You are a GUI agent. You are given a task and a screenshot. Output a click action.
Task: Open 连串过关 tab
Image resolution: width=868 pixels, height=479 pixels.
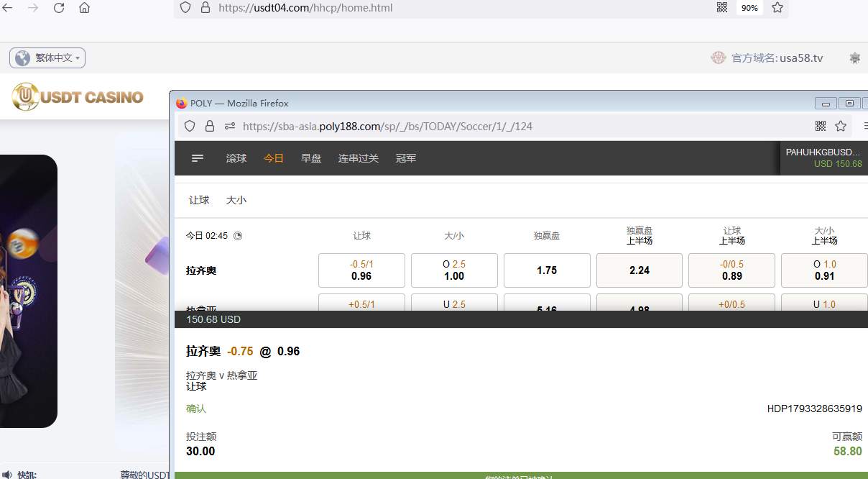pyautogui.click(x=359, y=158)
